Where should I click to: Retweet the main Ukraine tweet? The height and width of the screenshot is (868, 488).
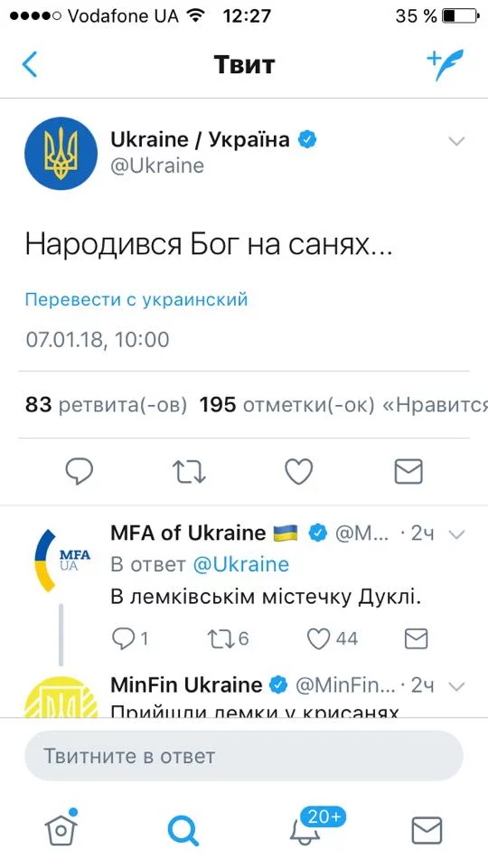click(189, 472)
